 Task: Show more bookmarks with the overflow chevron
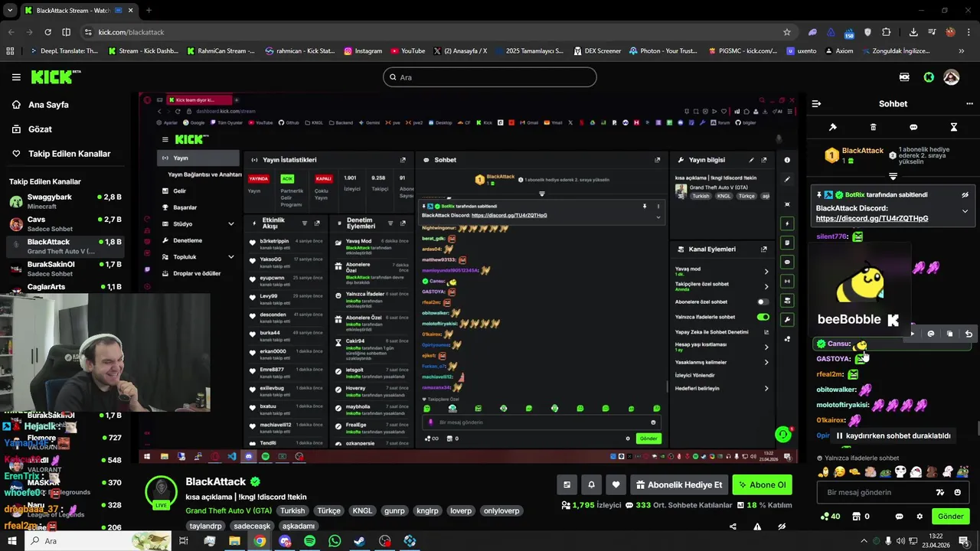pos(961,51)
